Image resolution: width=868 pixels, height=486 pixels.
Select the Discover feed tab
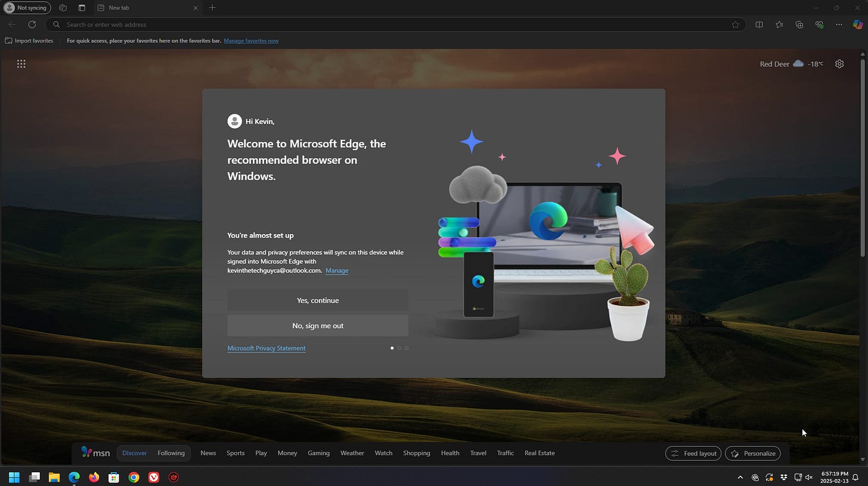135,453
